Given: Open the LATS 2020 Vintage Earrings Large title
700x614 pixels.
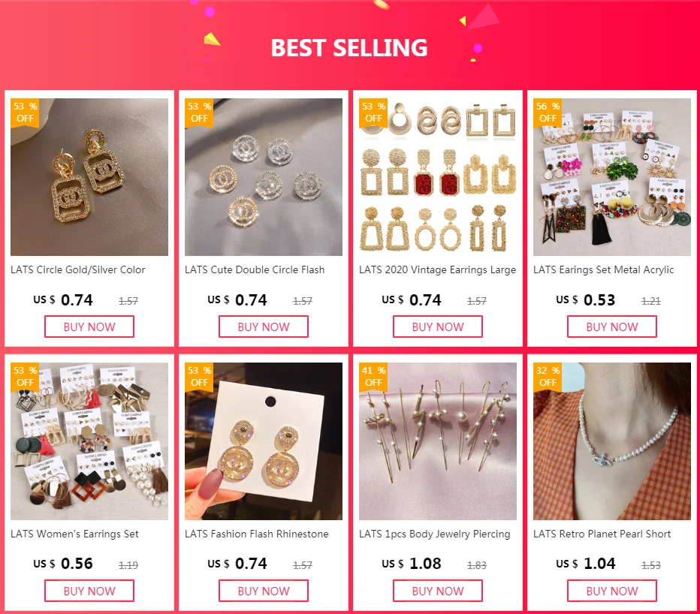Looking at the screenshot, I should pos(437,270).
